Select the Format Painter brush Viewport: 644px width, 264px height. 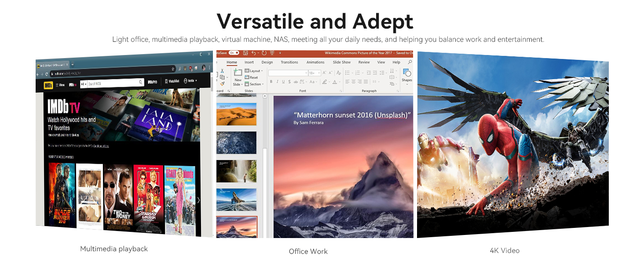coord(222,84)
